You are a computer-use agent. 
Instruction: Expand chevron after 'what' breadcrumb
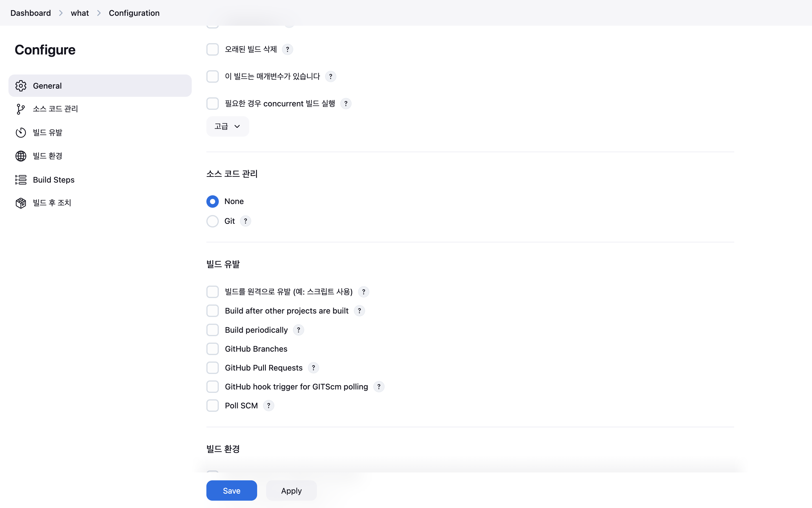tap(99, 13)
